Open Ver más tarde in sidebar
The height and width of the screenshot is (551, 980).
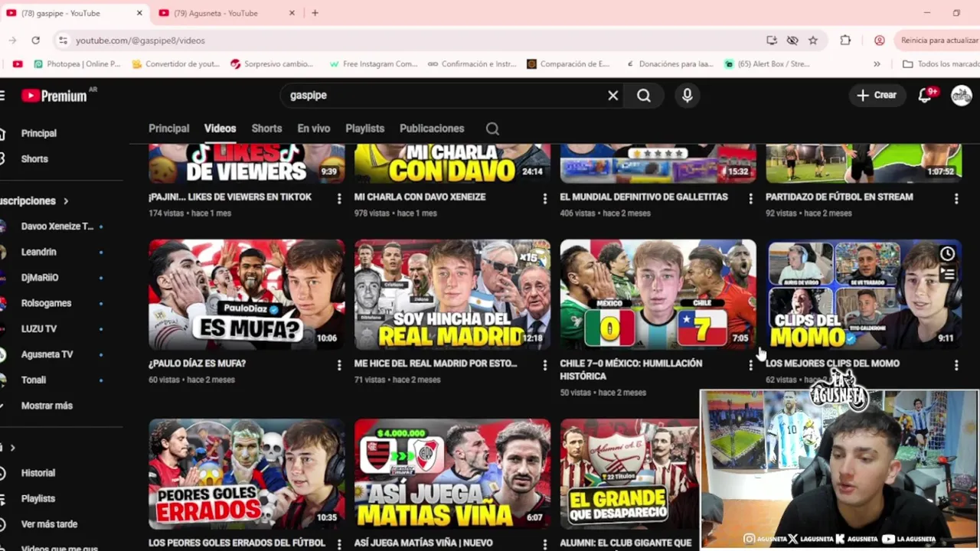click(x=49, y=524)
